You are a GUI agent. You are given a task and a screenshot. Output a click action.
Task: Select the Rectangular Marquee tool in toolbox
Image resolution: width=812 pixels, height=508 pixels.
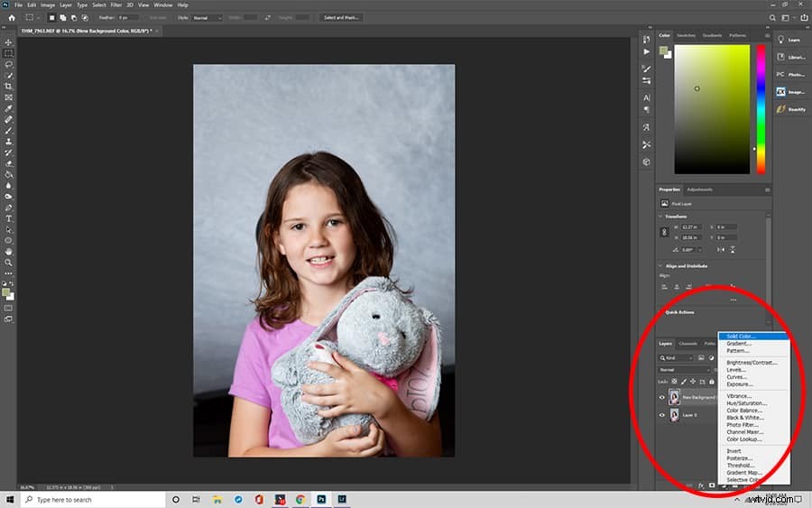click(8, 53)
